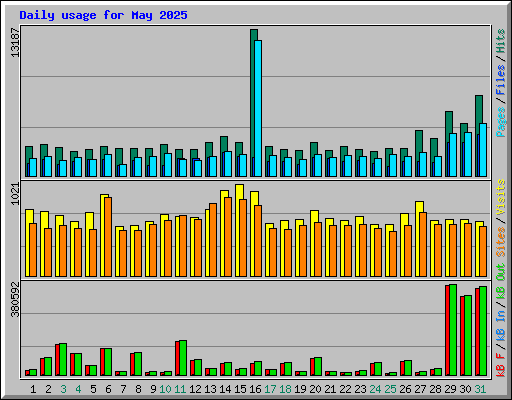Click day label 19 on the x-axis
Image resolution: width=512 pixels, height=400 pixels.
[x=300, y=389]
